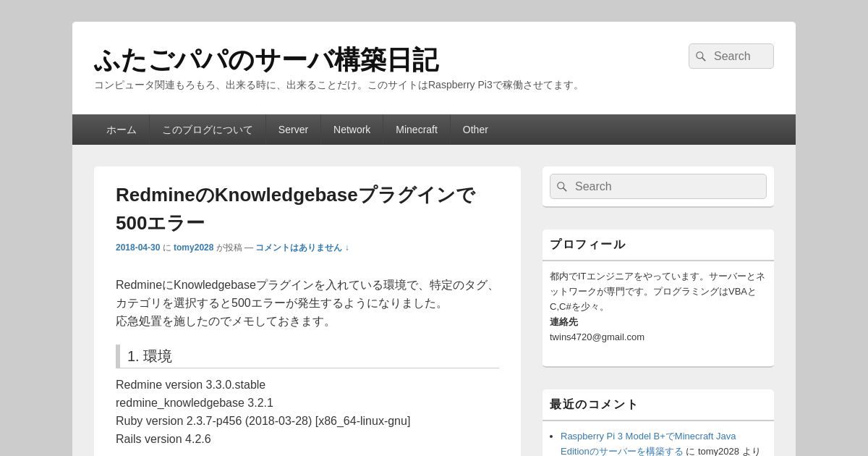Viewport: 868px width, 456px height.
Task: Open recent comment Raspberry Pi 3 Model B+ link
Action: pos(648,444)
